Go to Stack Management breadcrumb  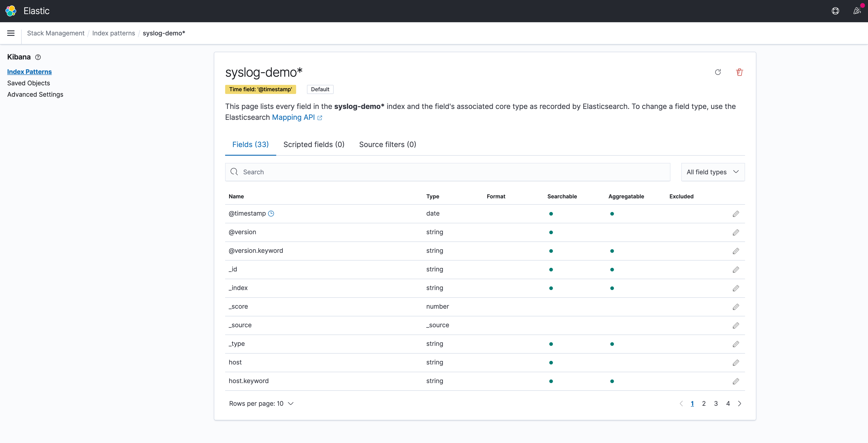tap(56, 33)
